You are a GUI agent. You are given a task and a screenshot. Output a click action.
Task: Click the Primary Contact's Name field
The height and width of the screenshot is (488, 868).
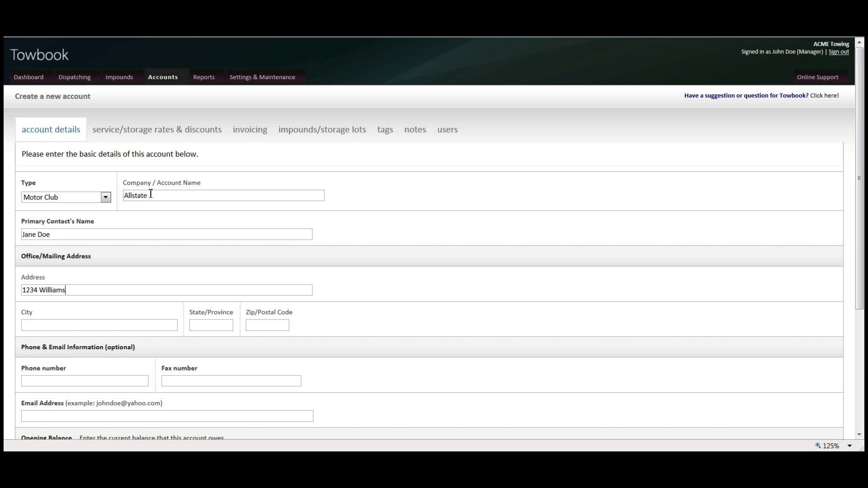166,235
